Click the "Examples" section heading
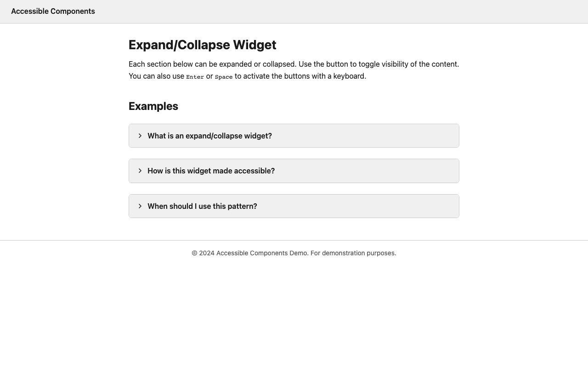 (153, 106)
